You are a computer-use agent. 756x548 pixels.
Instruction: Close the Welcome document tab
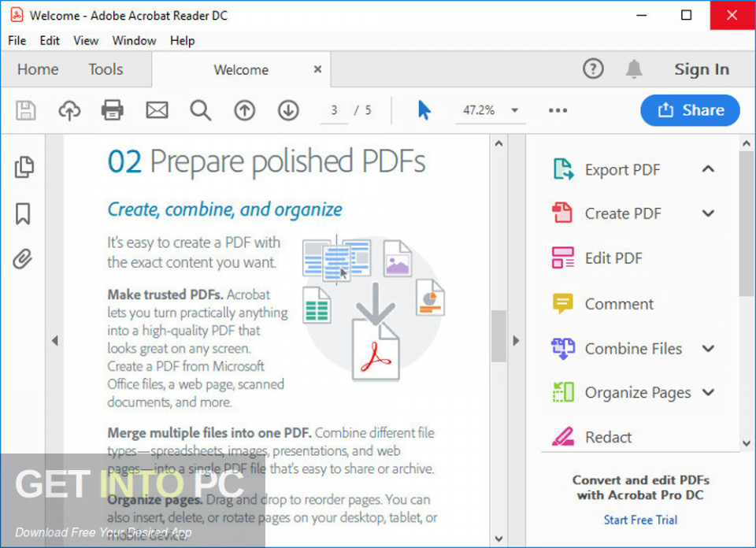point(317,69)
